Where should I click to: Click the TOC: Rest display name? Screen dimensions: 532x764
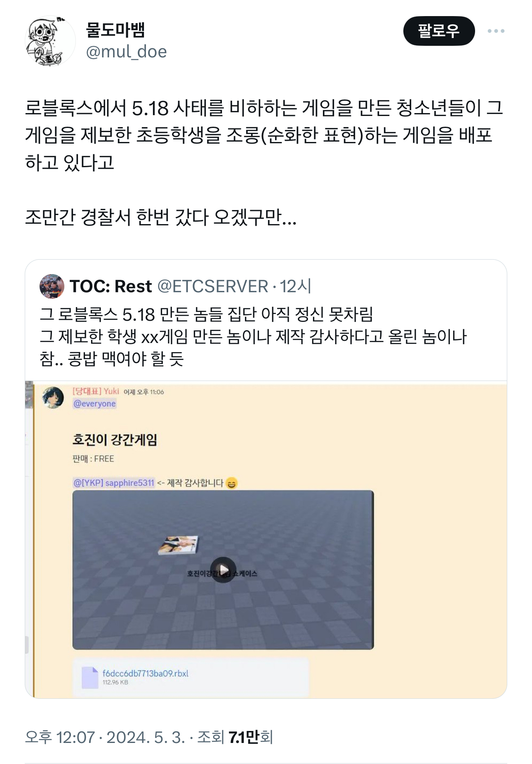111,286
